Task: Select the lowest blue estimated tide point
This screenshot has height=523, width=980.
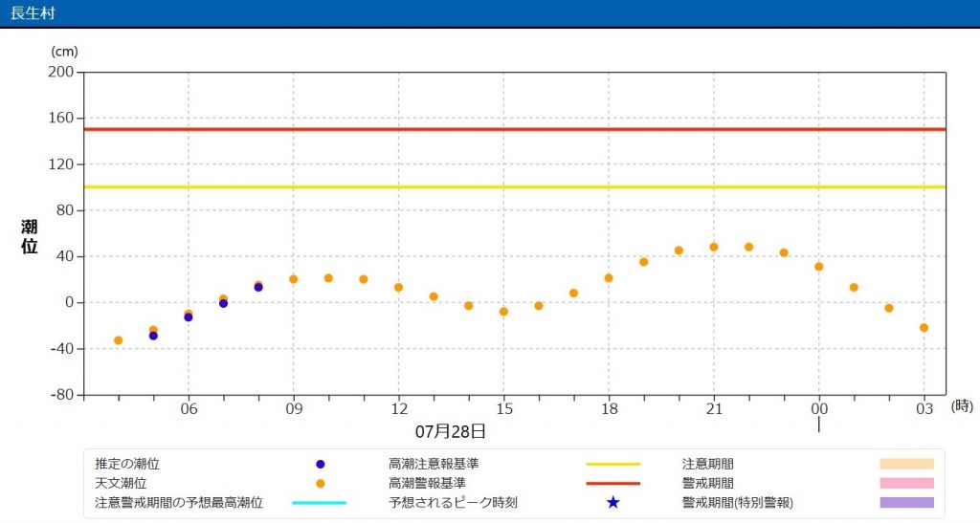Action: click(x=153, y=336)
